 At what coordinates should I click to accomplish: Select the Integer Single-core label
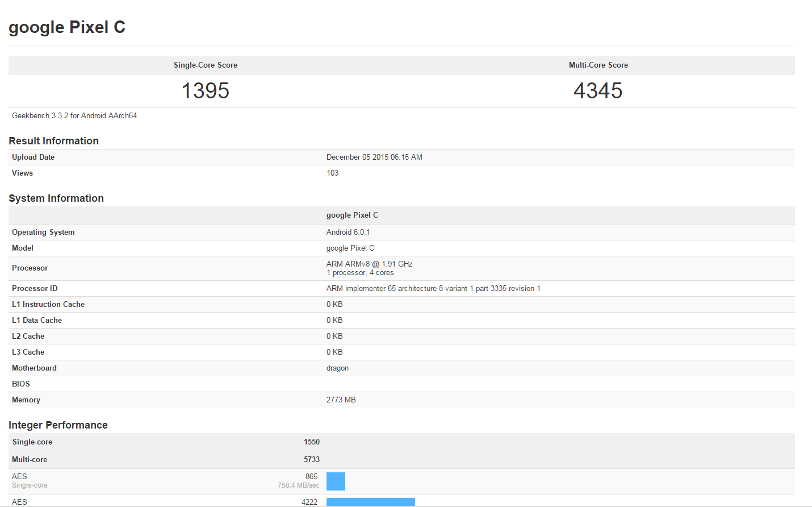32,442
